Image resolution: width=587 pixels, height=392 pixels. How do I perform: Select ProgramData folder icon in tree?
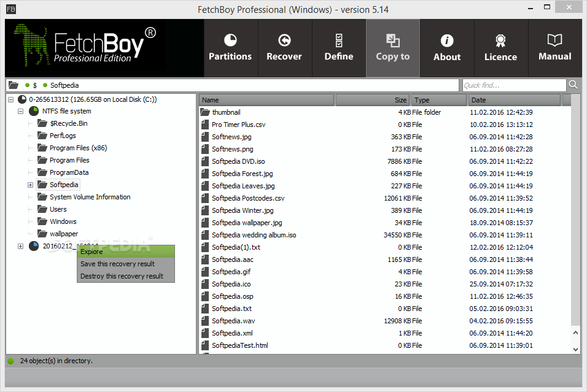[42, 172]
